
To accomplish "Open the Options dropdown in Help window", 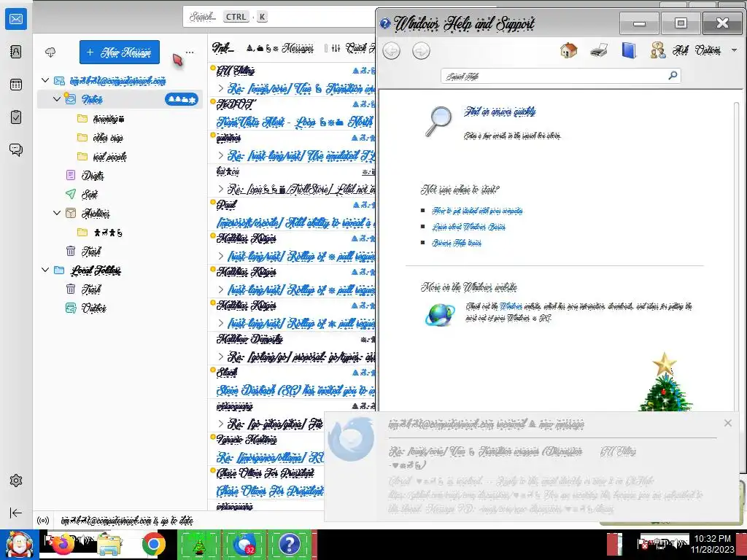I will pos(716,50).
